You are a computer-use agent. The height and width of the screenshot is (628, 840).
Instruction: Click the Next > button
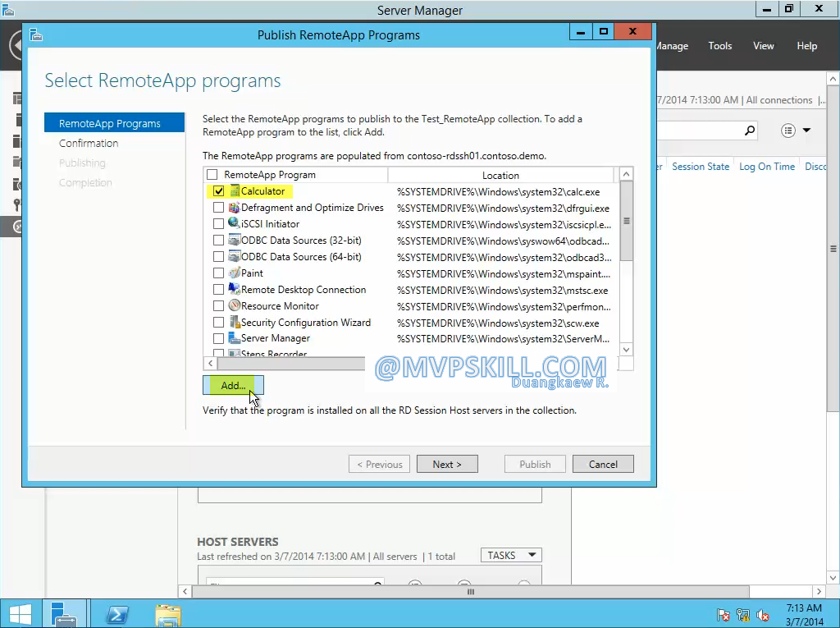pyautogui.click(x=446, y=465)
